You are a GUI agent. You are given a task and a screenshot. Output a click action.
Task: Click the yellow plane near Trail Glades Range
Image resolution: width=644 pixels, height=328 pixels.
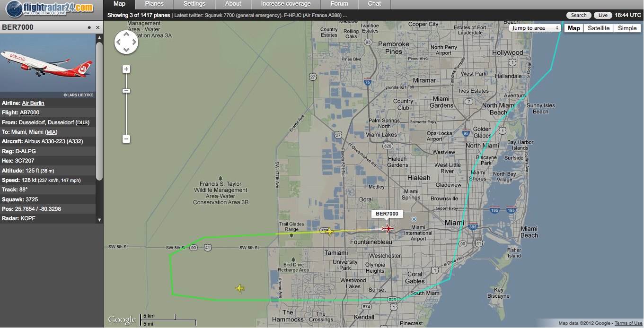[x=330, y=232]
